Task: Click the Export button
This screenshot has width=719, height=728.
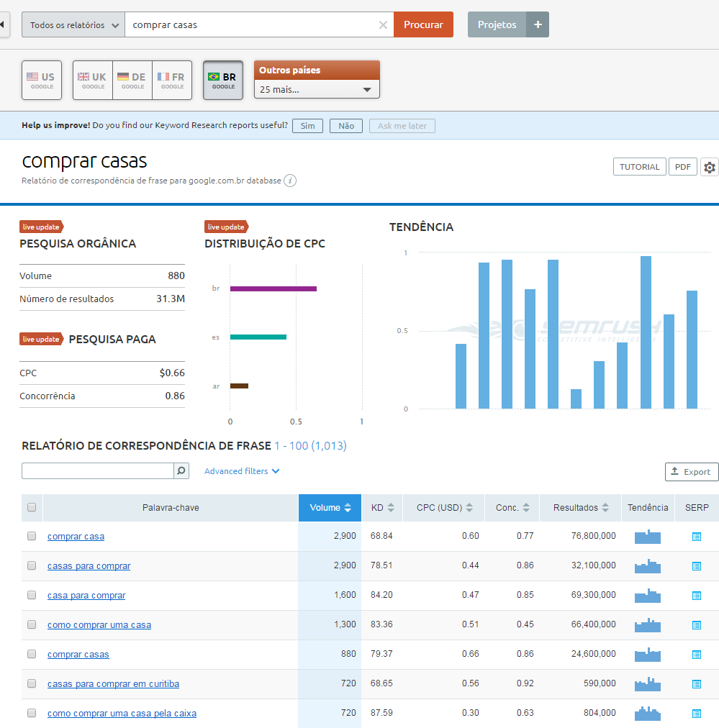Action: pos(692,472)
